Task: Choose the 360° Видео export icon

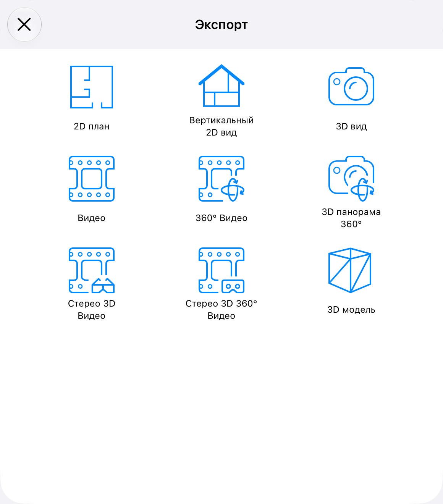Action: click(x=221, y=179)
